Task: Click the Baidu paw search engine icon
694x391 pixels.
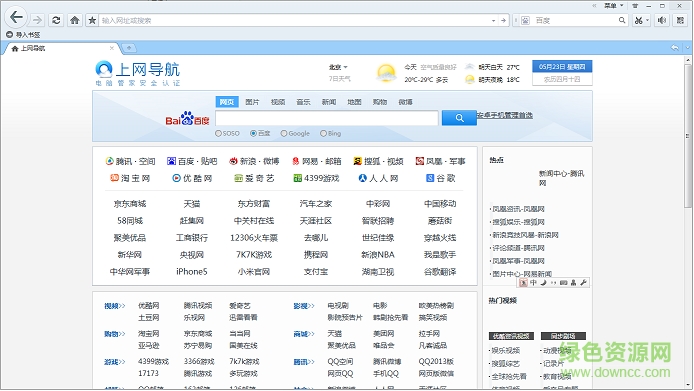Action: [525, 20]
